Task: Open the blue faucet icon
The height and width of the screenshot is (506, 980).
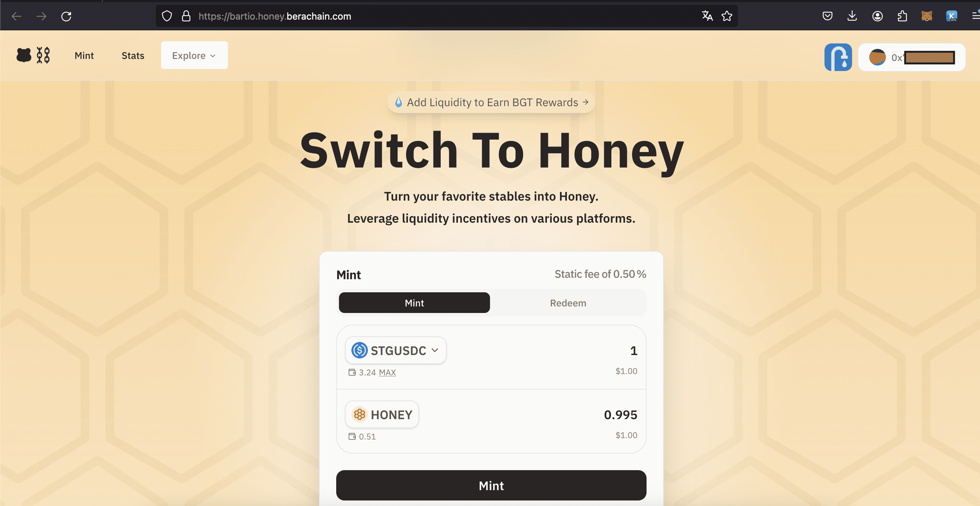Action: (838, 58)
